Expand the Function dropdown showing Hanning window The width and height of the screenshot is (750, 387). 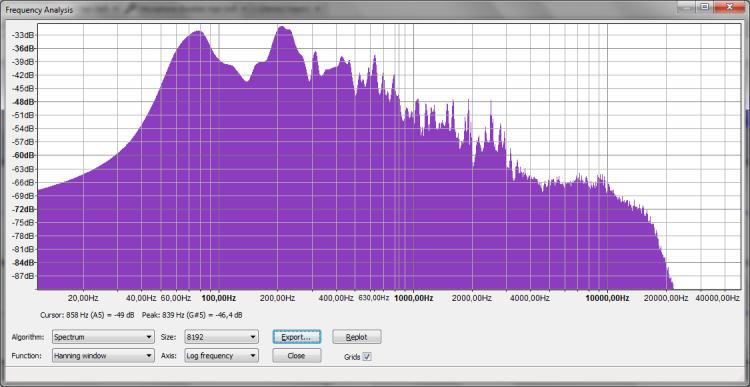tap(103, 356)
